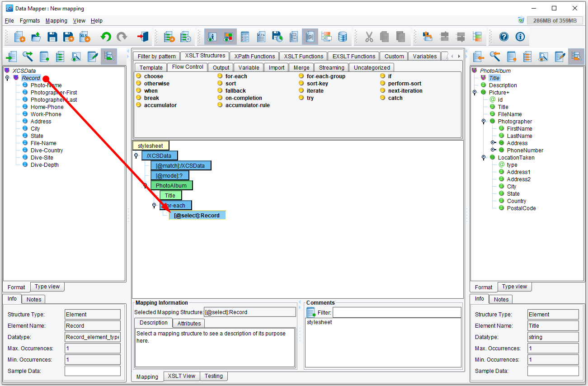Click the source edit pencil icon
Image resolution: width=588 pixels, height=386 pixels.
93,56
